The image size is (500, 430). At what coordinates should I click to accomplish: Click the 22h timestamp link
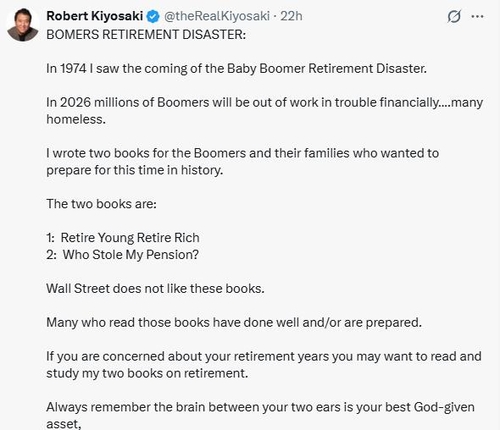pos(291,16)
